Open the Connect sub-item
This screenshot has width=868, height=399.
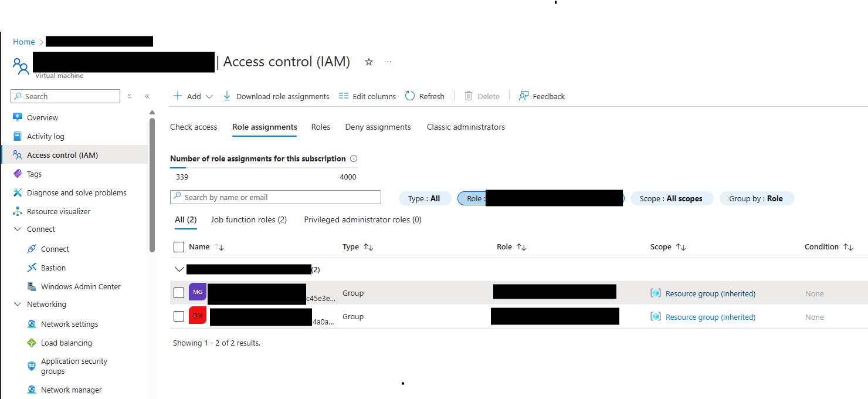[x=55, y=249]
